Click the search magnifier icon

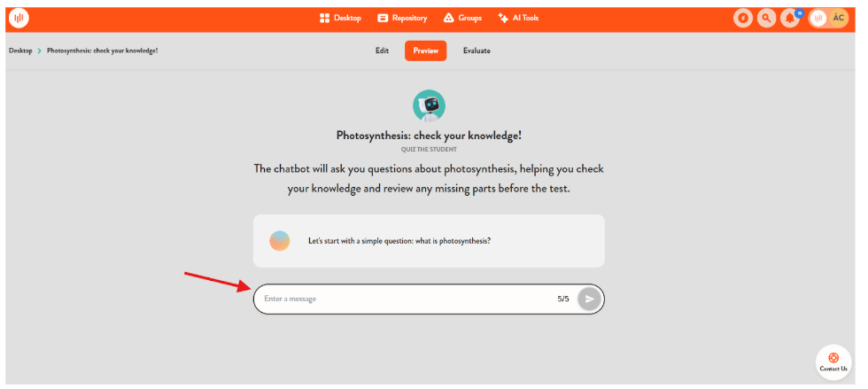(x=766, y=18)
